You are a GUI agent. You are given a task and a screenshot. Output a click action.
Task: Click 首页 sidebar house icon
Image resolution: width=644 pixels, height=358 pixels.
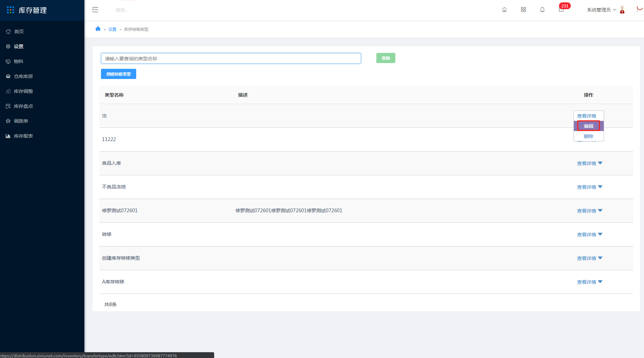(x=8, y=32)
